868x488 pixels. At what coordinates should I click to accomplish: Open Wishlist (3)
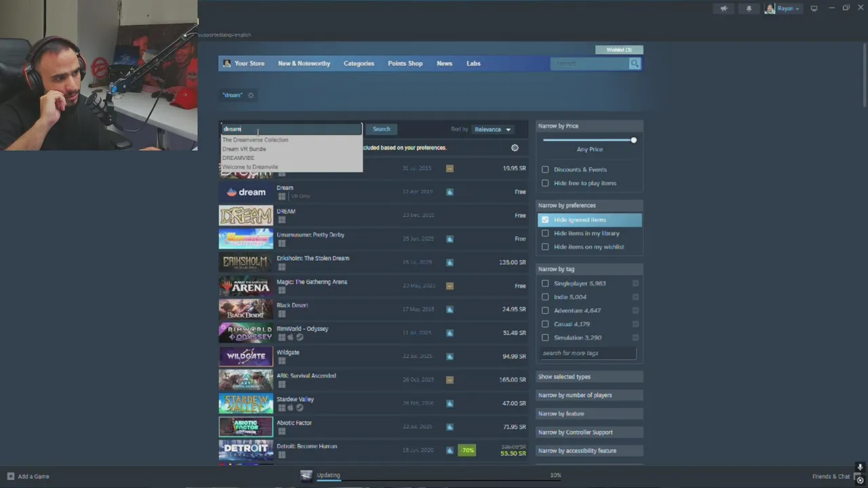(619, 49)
